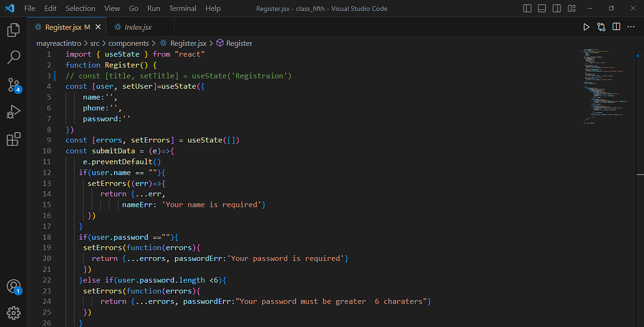Run the current file with the play icon
Screen dimensions: 644x327
coord(586,26)
